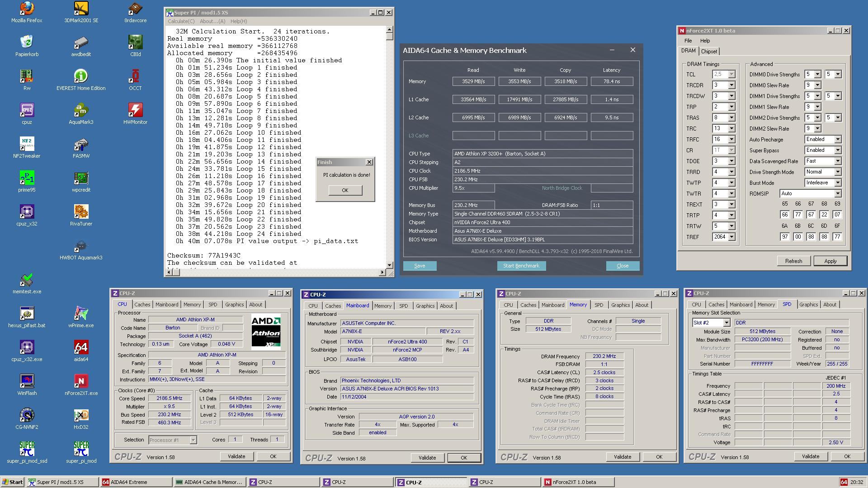Open the cpuz desktop shortcut
The width and height of the screenshot is (868, 488).
click(27, 114)
